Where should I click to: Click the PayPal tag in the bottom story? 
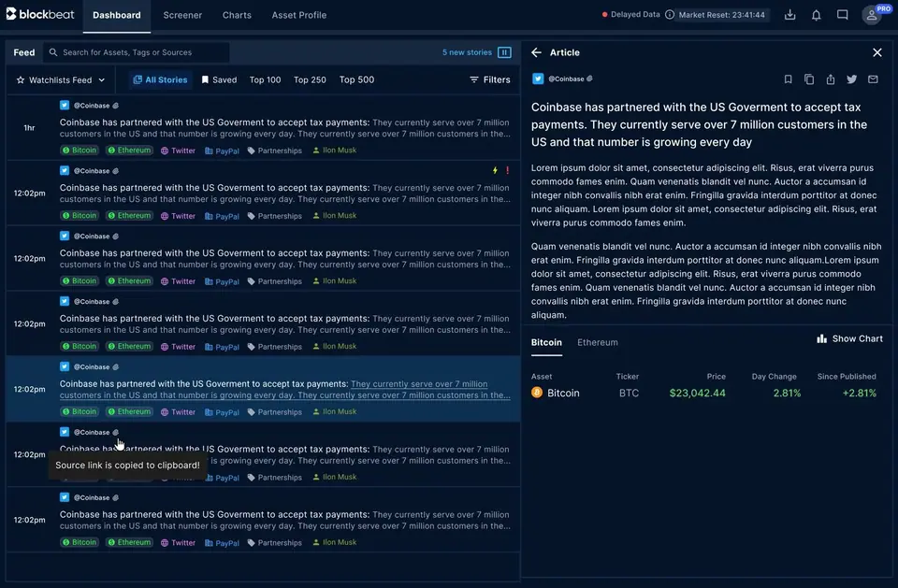click(x=222, y=543)
